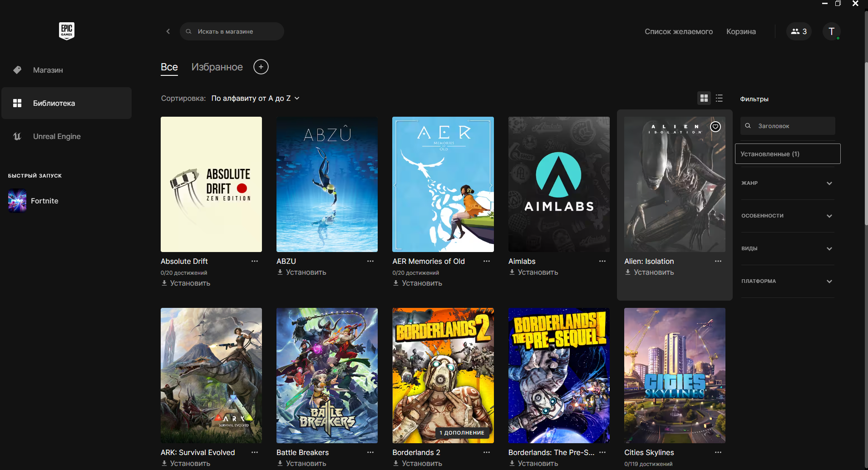Switch to grid view layout
868x470 pixels.
[x=704, y=98]
